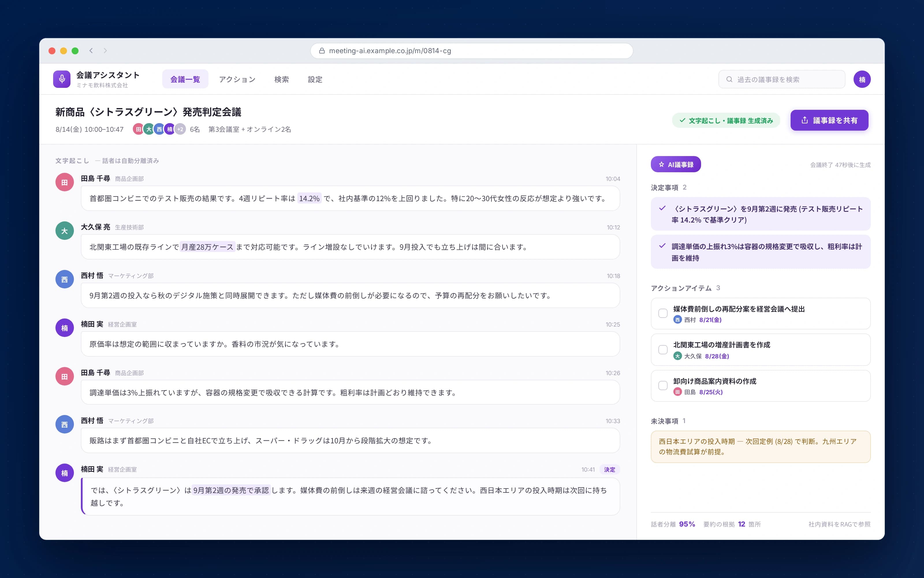924x578 pixels.
Task: Click highlighted 9月第2週の発売で承認 text
Action: [x=231, y=490]
